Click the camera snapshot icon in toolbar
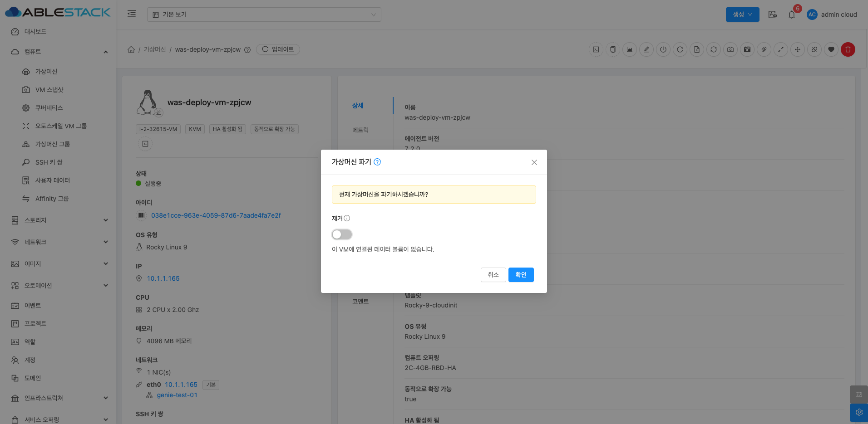Screen dimensions: 868x424 click(730, 49)
